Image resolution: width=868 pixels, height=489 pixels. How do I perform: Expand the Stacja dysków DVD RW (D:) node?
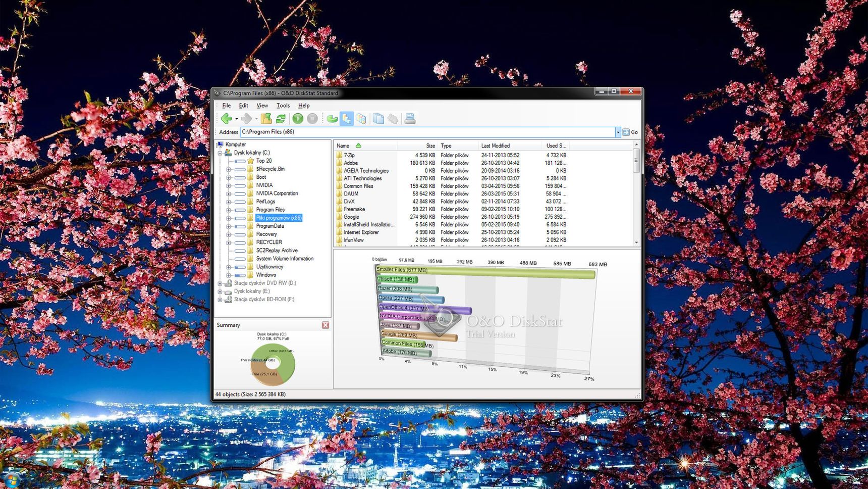pos(220,283)
